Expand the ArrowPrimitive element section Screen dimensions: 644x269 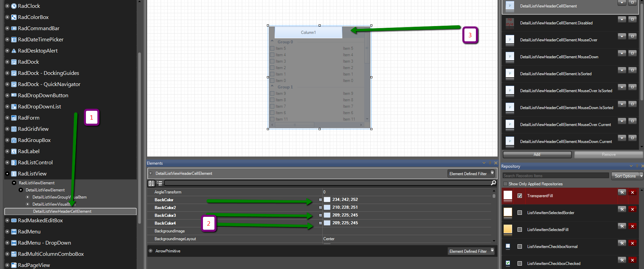point(151,251)
